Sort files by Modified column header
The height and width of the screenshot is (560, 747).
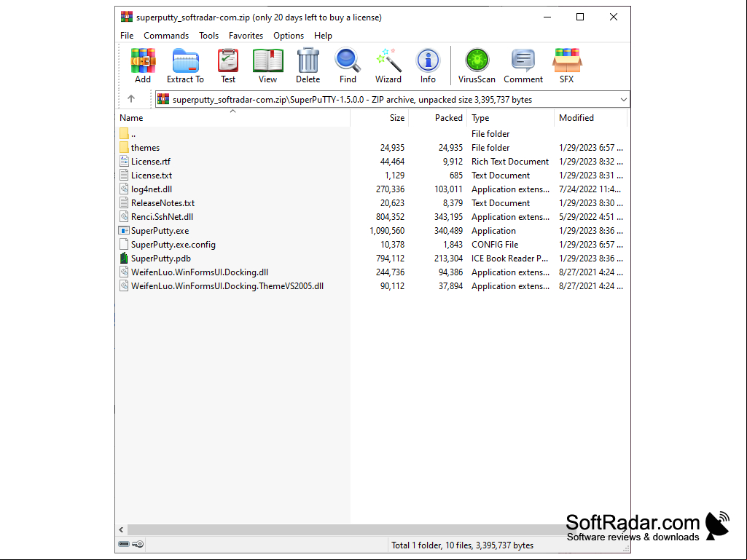(591, 118)
